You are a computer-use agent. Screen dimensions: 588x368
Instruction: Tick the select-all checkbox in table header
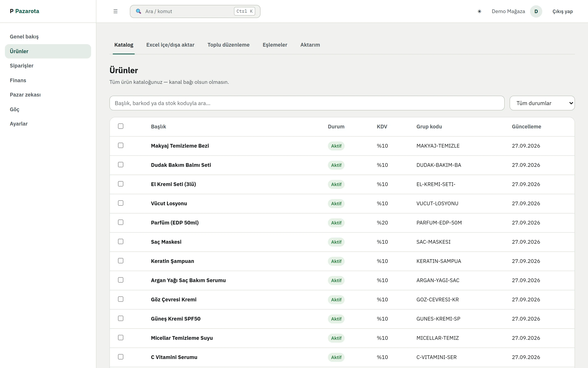coord(120,126)
